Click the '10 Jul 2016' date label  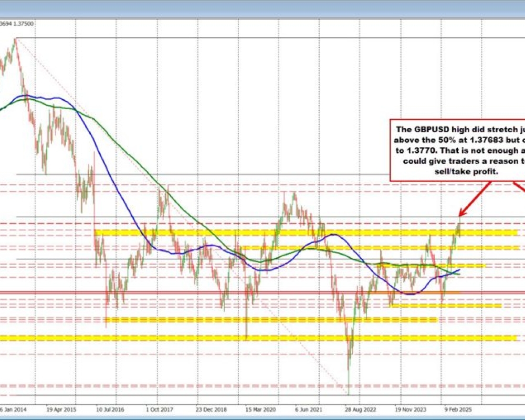point(110,409)
